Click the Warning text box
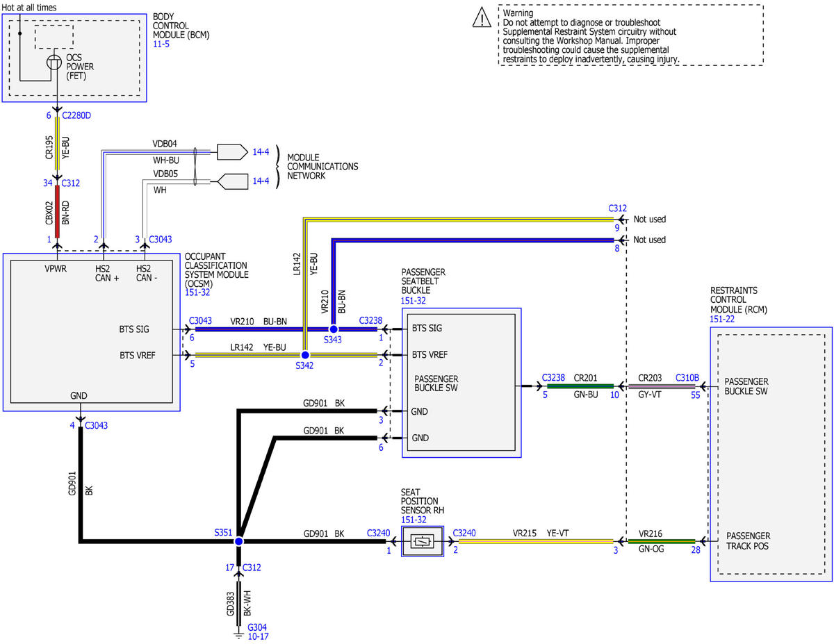 [x=630, y=35]
